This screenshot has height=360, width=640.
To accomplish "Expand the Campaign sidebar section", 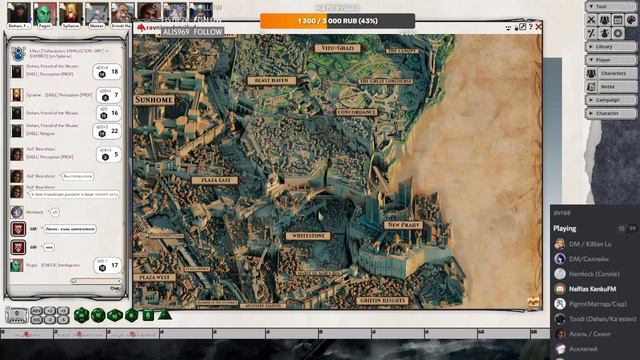I will tap(611, 100).
